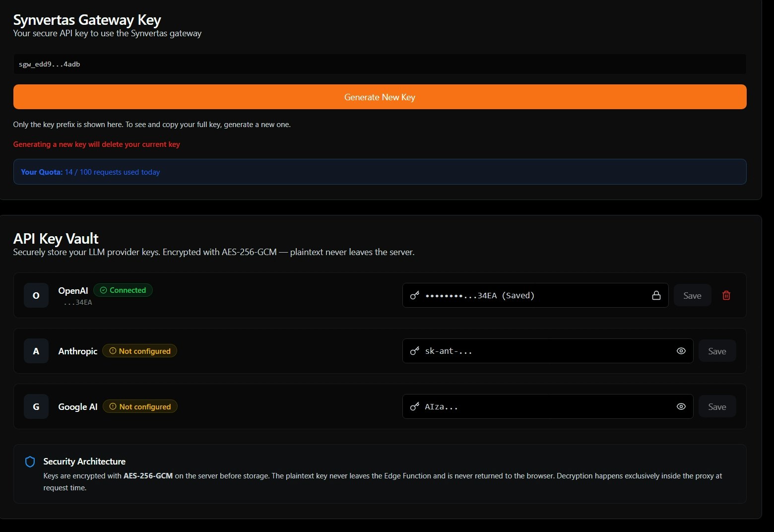Click Save button in the Google AI row
This screenshot has height=532, width=774.
[717, 406]
